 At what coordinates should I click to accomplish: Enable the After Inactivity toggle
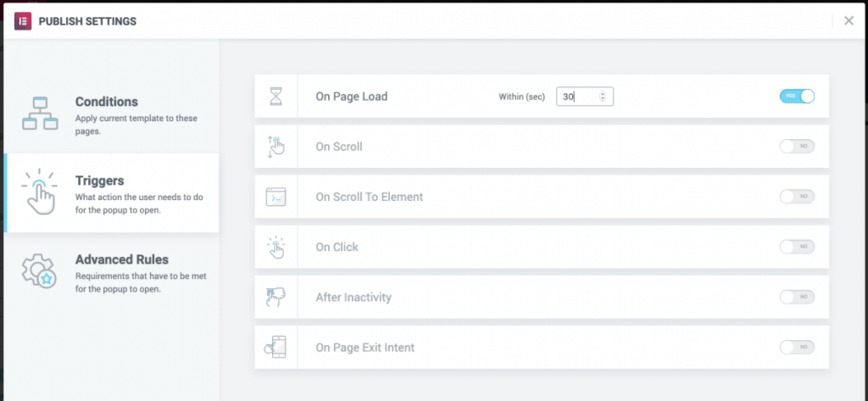tap(797, 297)
